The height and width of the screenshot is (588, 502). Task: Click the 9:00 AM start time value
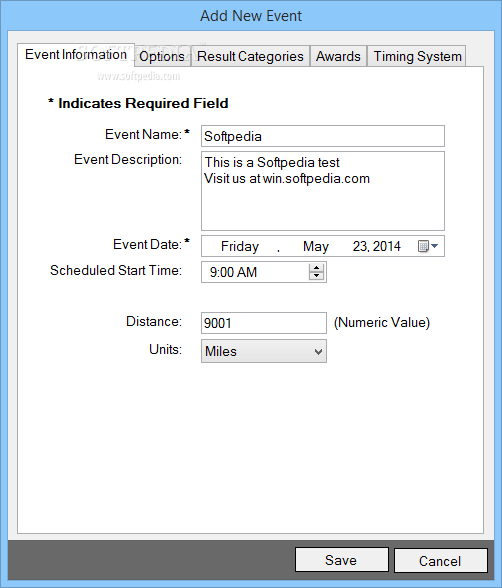coord(233,272)
